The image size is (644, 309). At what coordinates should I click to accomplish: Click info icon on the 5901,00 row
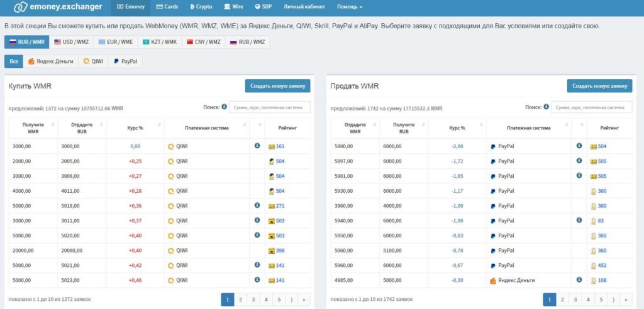tap(579, 176)
